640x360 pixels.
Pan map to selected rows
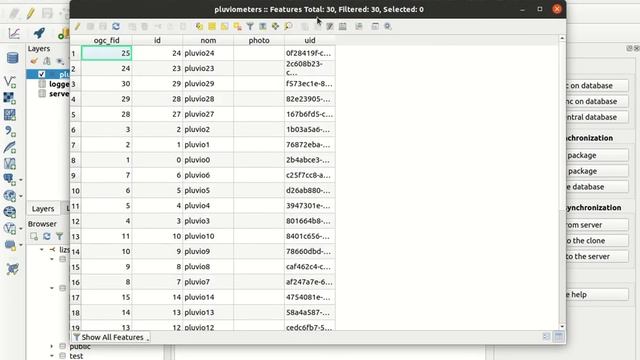[x=276, y=27]
